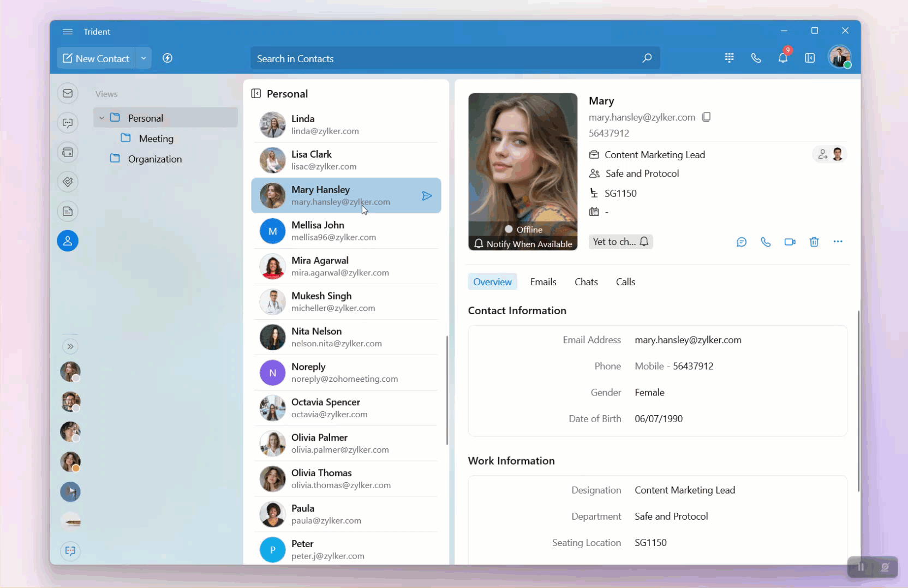Viewport: 908px width, 588px height.
Task: Send email to Mary Hansley arrow icon
Action: (427, 195)
